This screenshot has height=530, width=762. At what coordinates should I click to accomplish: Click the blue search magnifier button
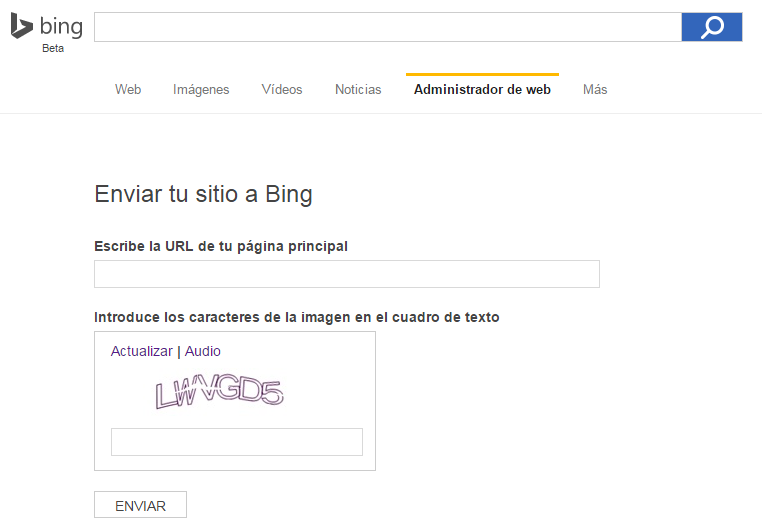coord(712,27)
